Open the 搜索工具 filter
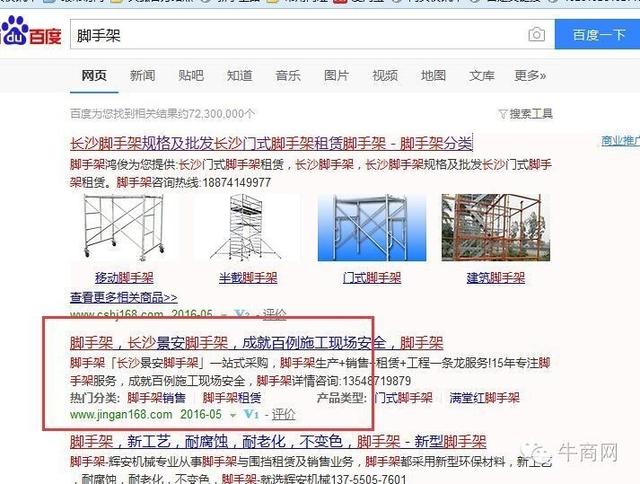Viewport: 640px width, 484px height. click(x=525, y=114)
